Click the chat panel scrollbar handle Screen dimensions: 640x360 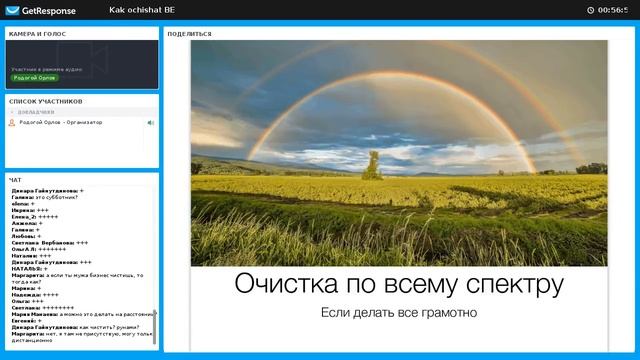click(x=154, y=327)
